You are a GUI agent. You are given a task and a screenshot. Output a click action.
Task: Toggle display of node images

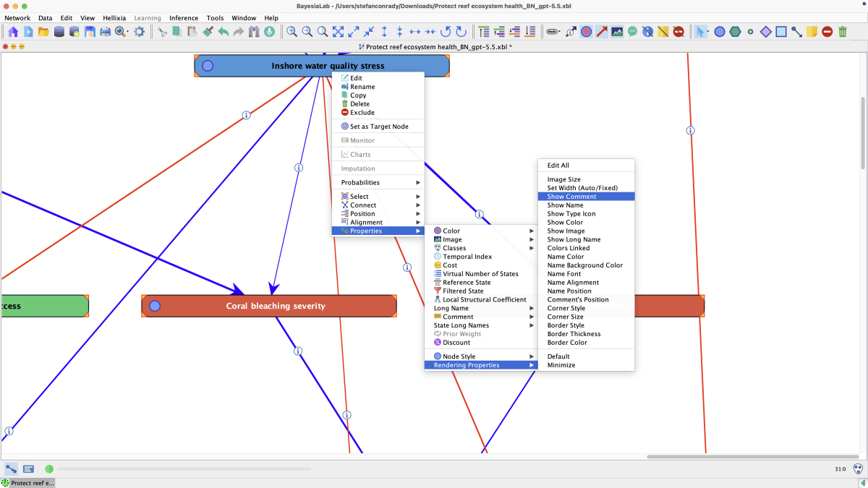point(617,32)
